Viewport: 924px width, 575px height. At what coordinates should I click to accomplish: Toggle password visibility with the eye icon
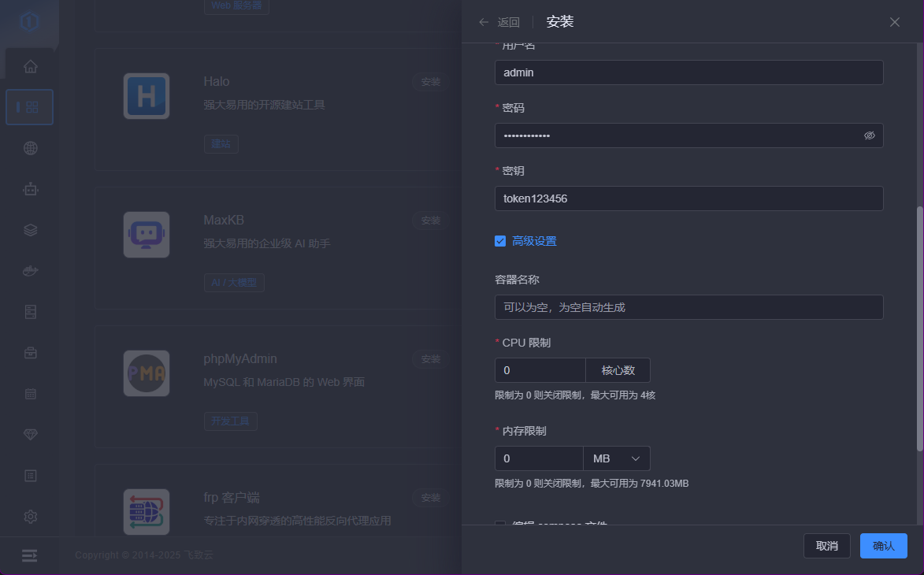click(870, 135)
